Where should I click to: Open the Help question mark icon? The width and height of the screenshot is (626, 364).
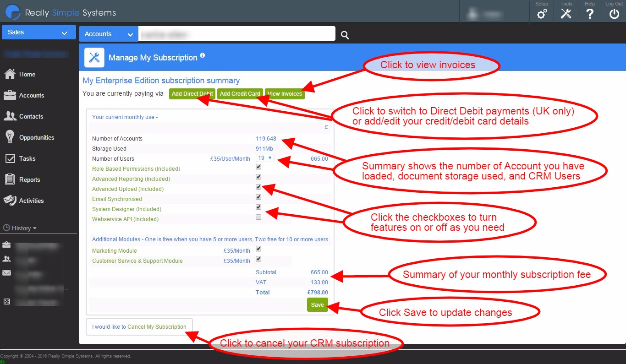coord(590,14)
